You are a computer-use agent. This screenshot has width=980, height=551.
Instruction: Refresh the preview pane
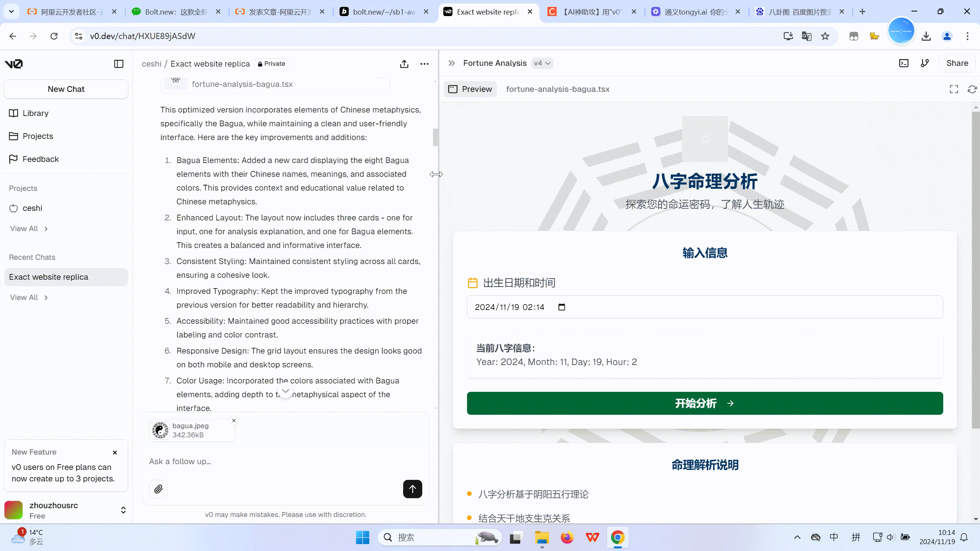(x=972, y=89)
